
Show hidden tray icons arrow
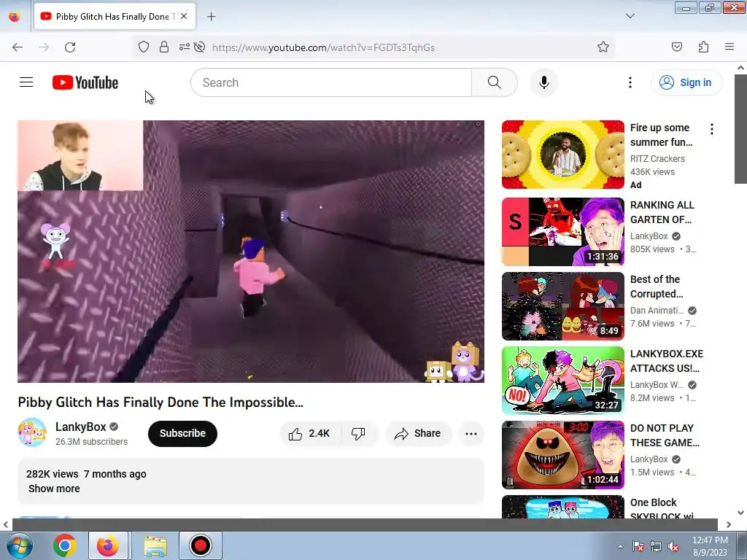click(x=620, y=547)
